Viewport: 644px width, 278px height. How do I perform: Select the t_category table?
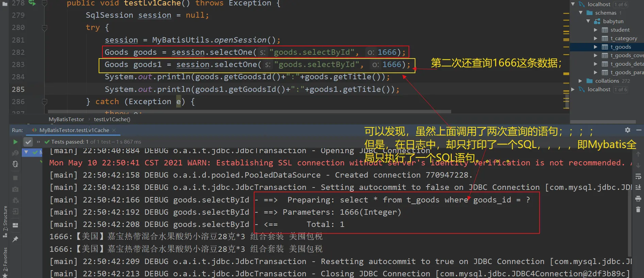pyautogui.click(x=624, y=38)
